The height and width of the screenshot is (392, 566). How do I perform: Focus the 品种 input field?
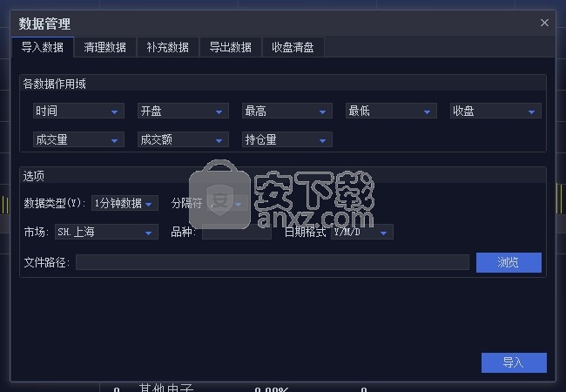pos(237,232)
